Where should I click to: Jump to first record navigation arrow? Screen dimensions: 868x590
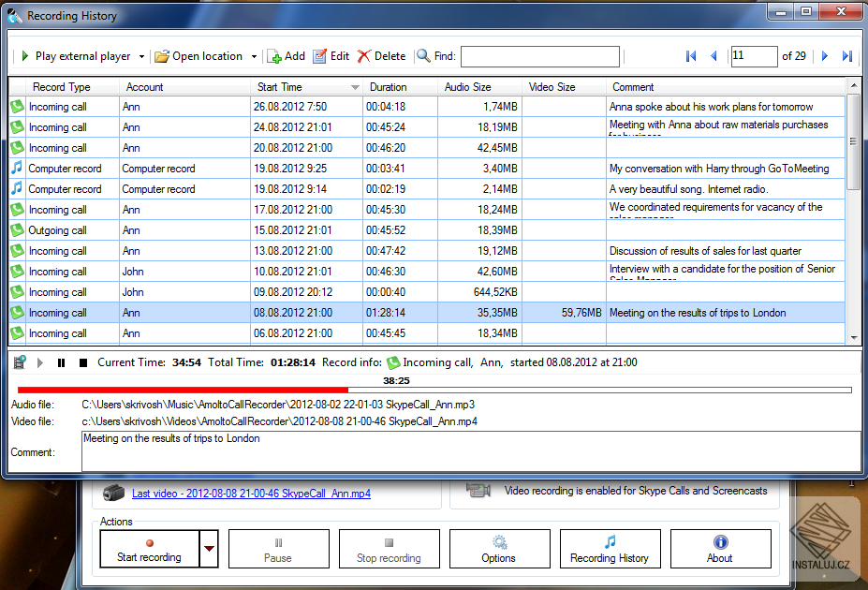point(691,56)
